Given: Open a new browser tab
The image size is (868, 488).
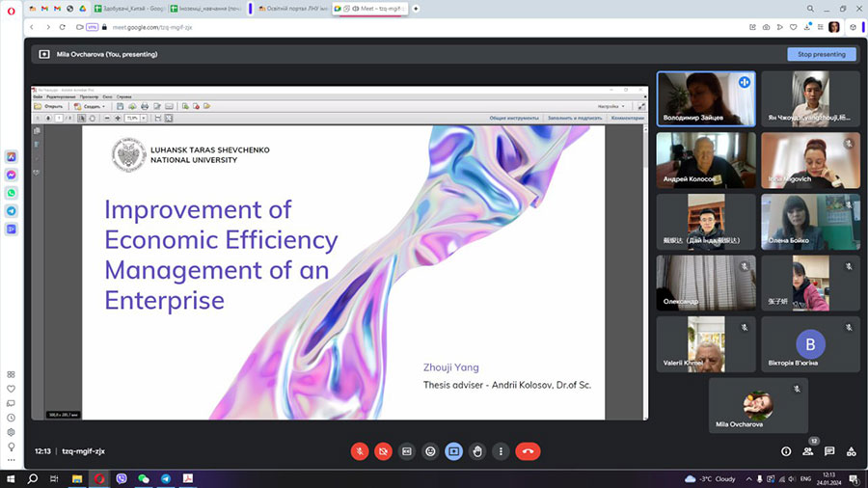Looking at the screenshot, I should [x=416, y=8].
